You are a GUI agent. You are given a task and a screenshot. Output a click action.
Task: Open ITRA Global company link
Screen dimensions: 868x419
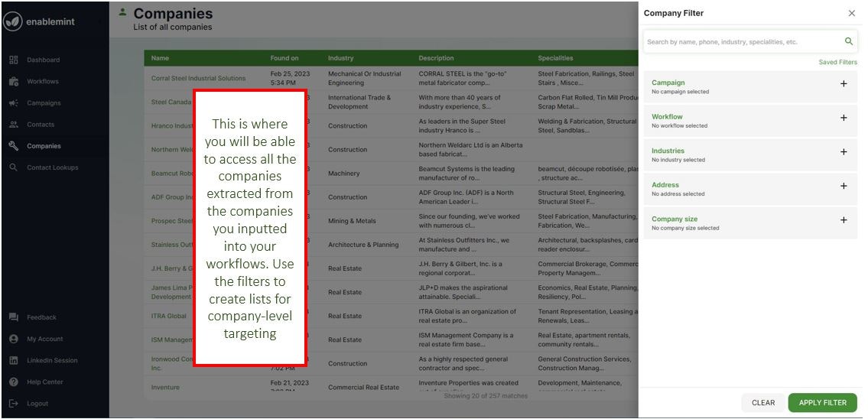(x=169, y=316)
